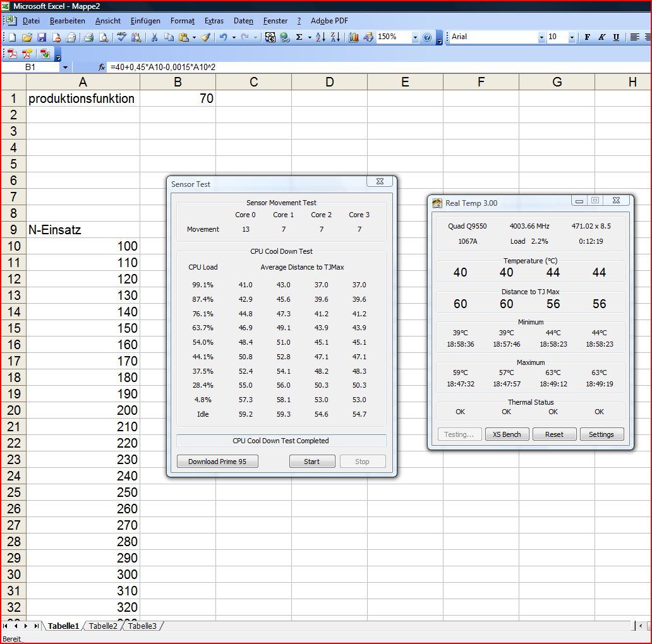Create a new blank workbook
Image resolution: width=652 pixels, height=644 pixels.
[13, 37]
